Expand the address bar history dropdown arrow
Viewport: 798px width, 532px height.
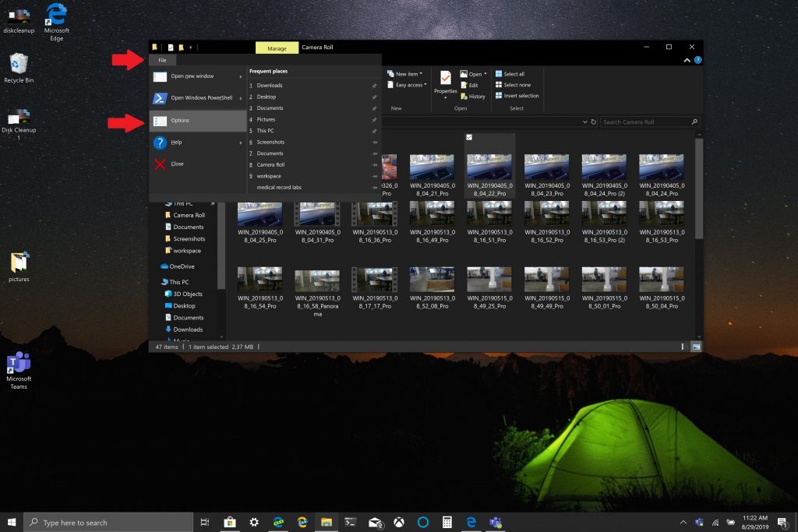point(584,122)
